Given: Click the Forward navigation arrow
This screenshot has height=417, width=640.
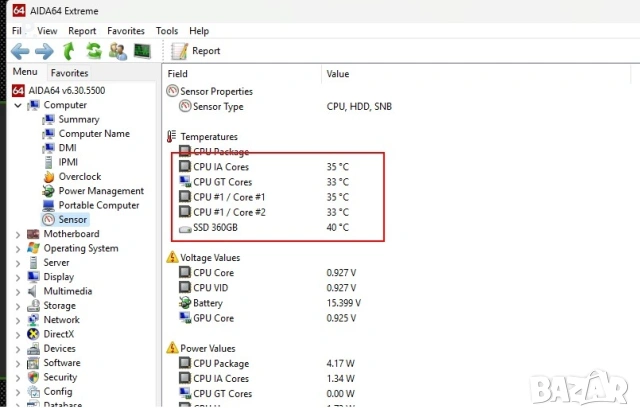Looking at the screenshot, I should tap(44, 51).
